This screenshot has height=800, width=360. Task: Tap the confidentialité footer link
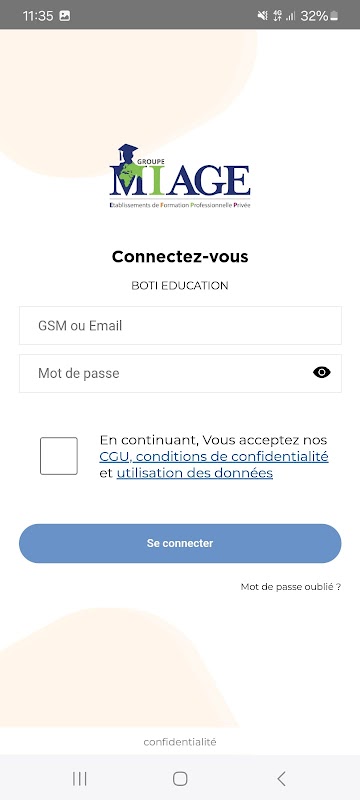pos(180,742)
